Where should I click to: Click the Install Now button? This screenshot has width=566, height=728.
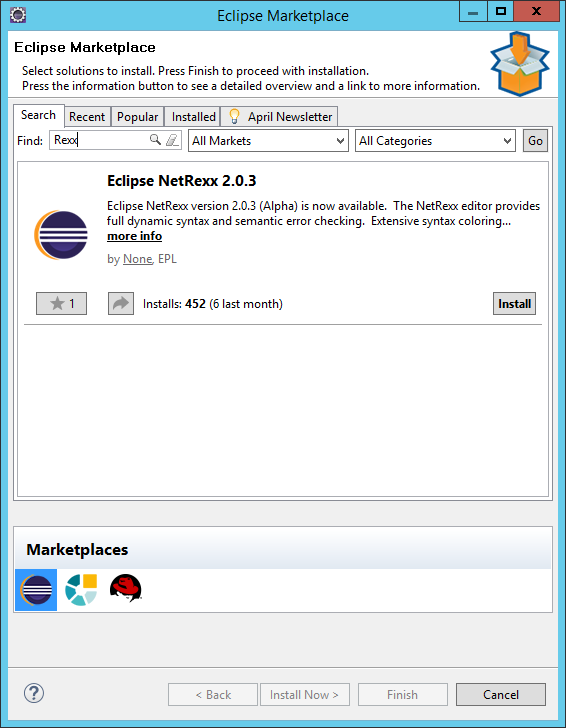(x=305, y=695)
